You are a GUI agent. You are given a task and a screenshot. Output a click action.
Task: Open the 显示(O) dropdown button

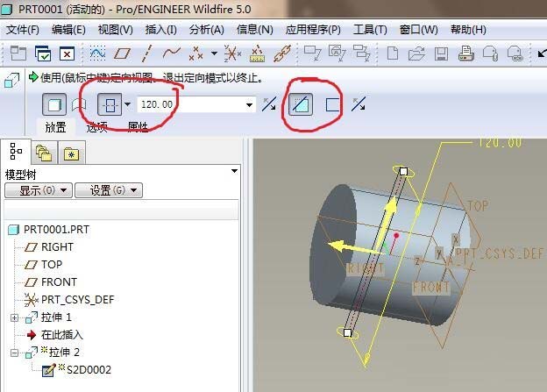pyautogui.click(x=39, y=190)
